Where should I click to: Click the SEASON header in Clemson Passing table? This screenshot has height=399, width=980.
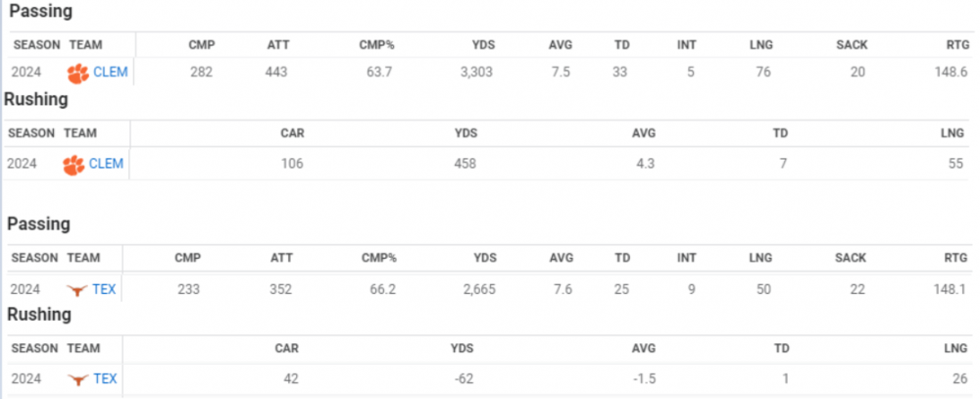pos(36,45)
